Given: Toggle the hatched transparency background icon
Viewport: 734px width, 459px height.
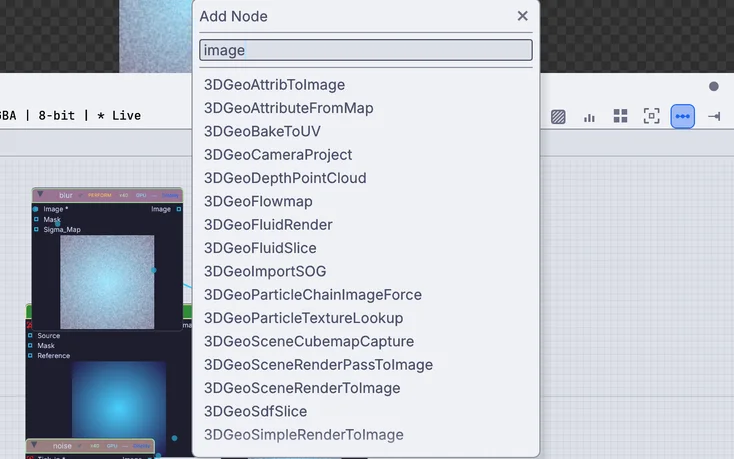Looking at the screenshot, I should (558, 117).
